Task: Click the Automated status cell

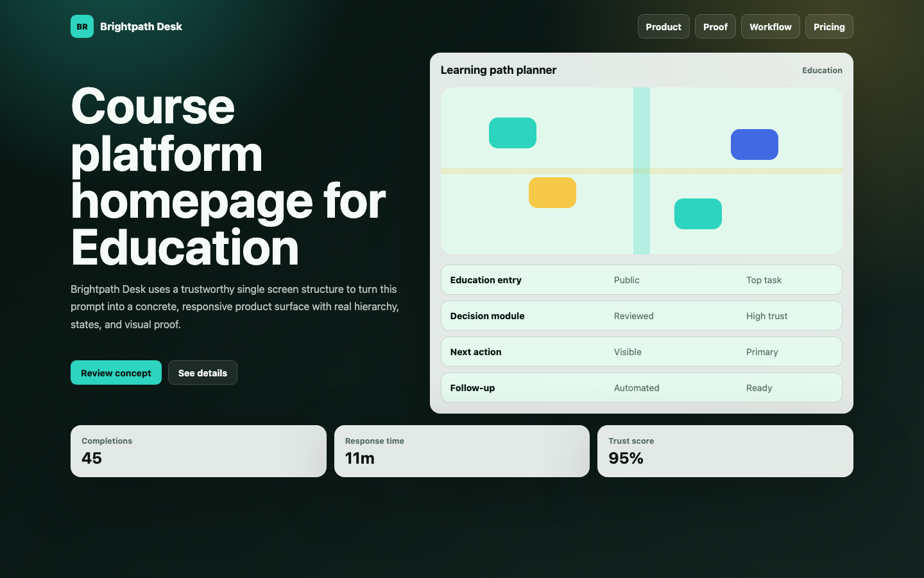Action: coord(637,388)
